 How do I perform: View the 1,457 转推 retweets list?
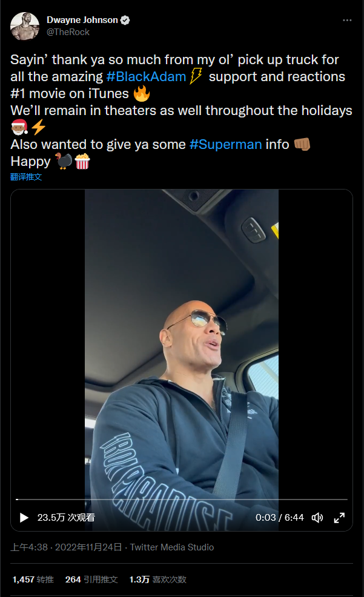coord(33,579)
